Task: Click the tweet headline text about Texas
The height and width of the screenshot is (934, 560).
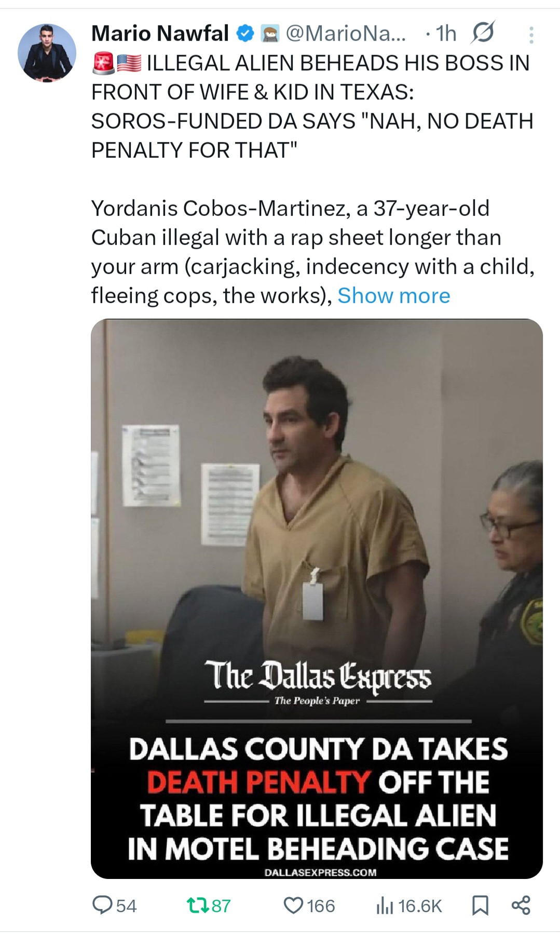Action: pyautogui.click(x=312, y=106)
